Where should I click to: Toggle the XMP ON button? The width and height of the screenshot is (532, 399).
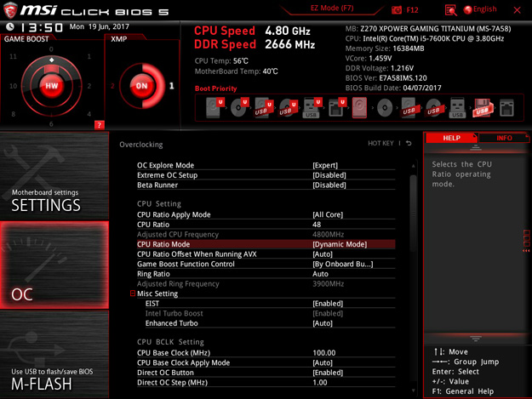tap(141, 86)
